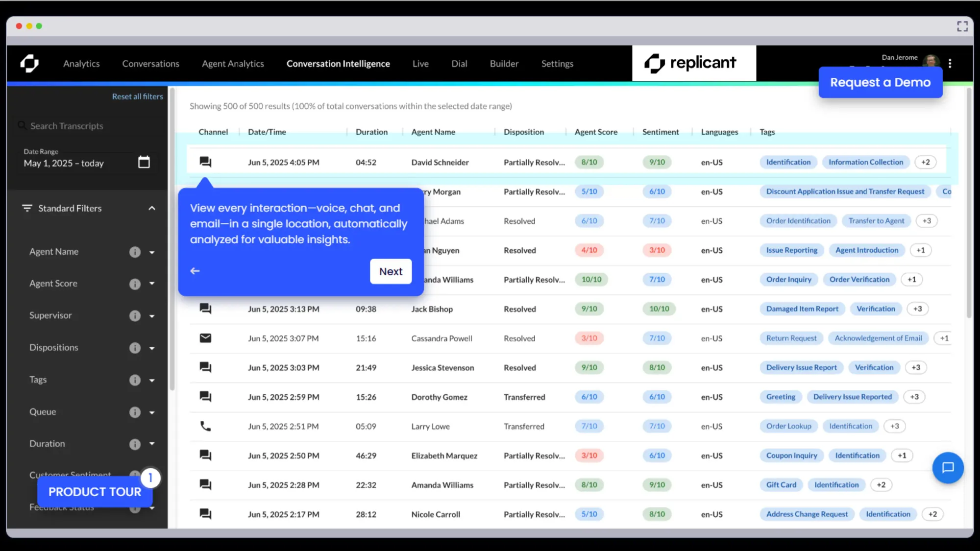
Task: Switch to the Agent Analytics tab
Action: (233, 64)
